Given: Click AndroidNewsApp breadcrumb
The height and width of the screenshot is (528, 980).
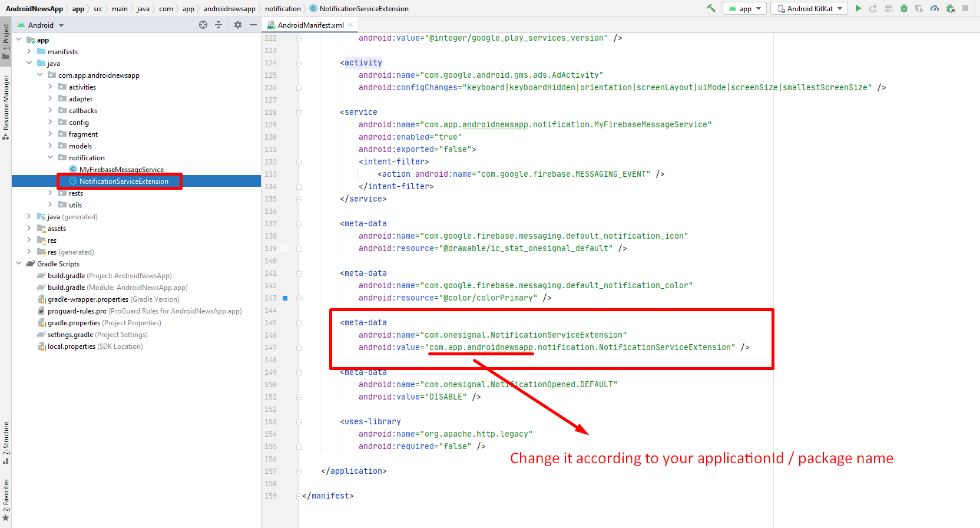Looking at the screenshot, I should click(x=34, y=9).
